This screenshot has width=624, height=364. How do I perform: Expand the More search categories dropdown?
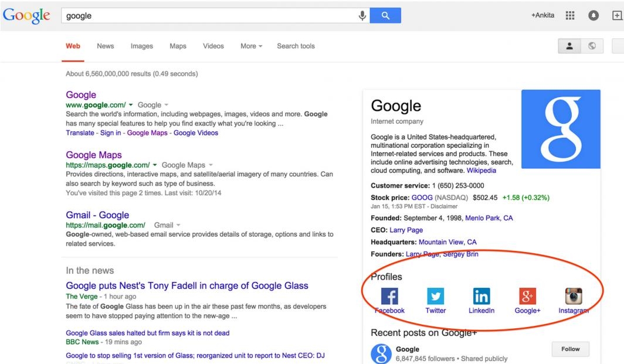(x=251, y=46)
